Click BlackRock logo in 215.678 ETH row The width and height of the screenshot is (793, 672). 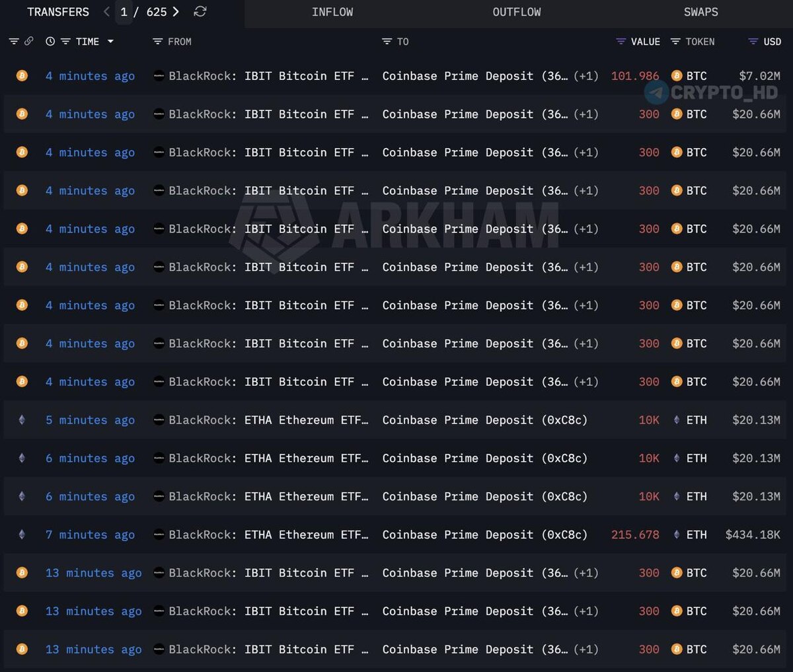point(159,535)
